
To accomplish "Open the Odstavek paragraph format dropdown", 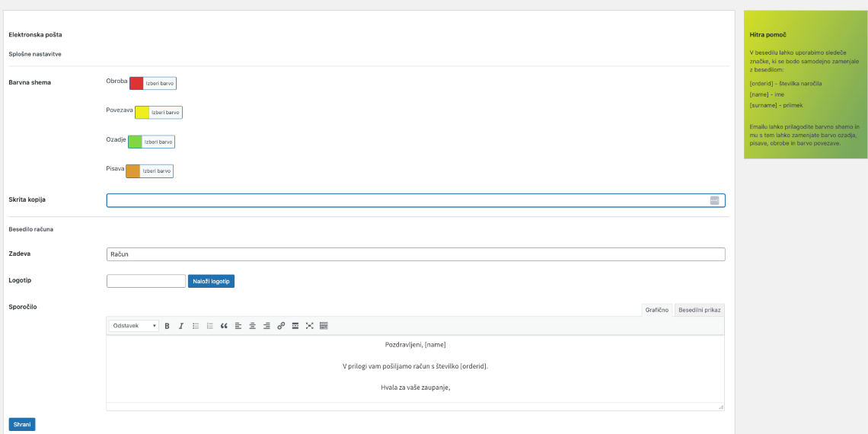I will (x=134, y=326).
